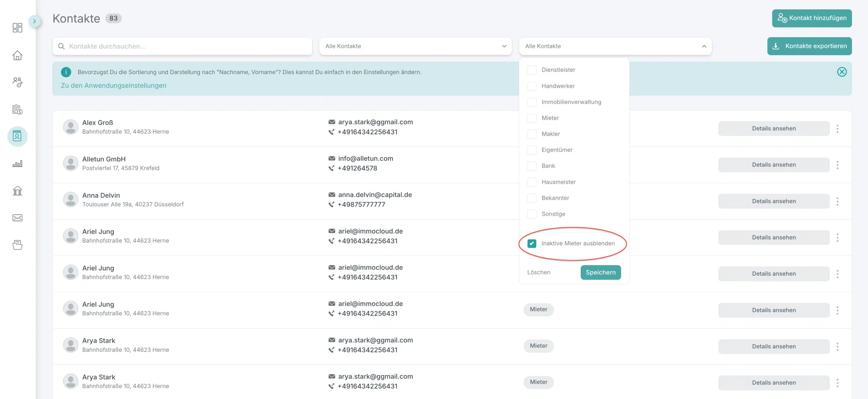
Task: Click avatar of Alex Groß
Action: (71, 127)
